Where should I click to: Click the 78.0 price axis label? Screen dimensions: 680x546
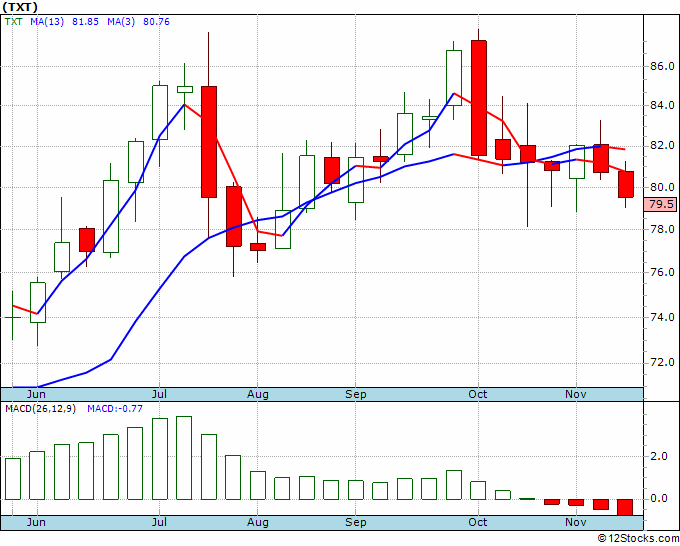click(x=662, y=229)
